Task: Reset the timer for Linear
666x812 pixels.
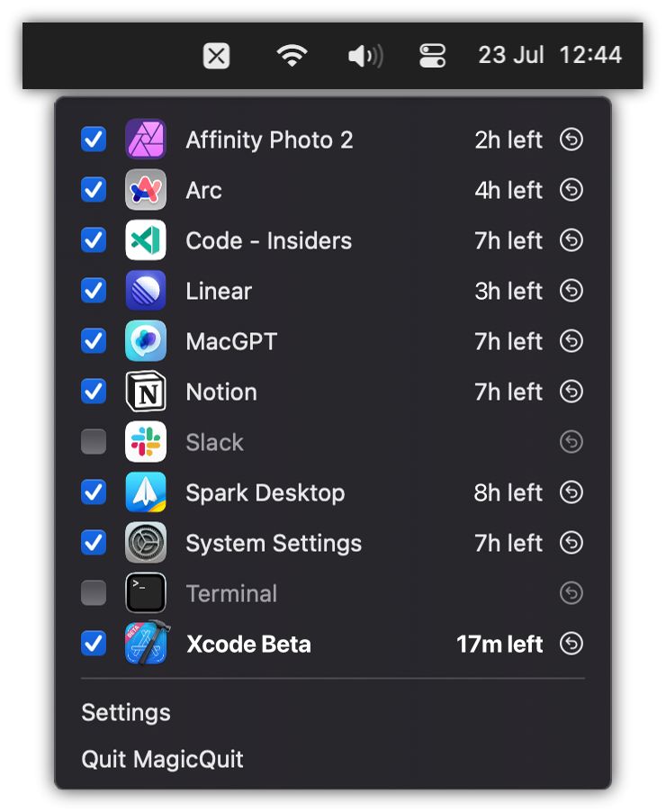Action: coord(571,290)
